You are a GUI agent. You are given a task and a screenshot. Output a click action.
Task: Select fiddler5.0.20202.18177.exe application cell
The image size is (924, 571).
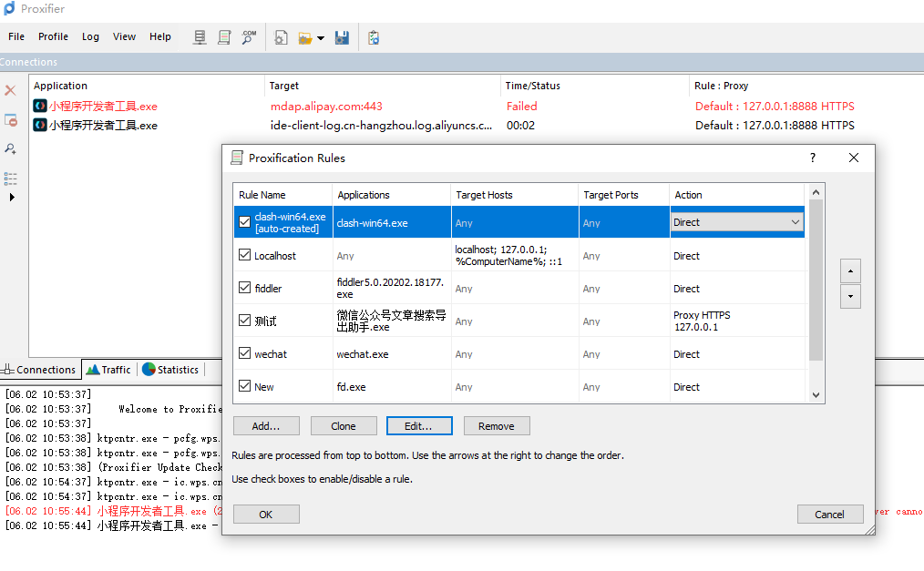pyautogui.click(x=390, y=288)
